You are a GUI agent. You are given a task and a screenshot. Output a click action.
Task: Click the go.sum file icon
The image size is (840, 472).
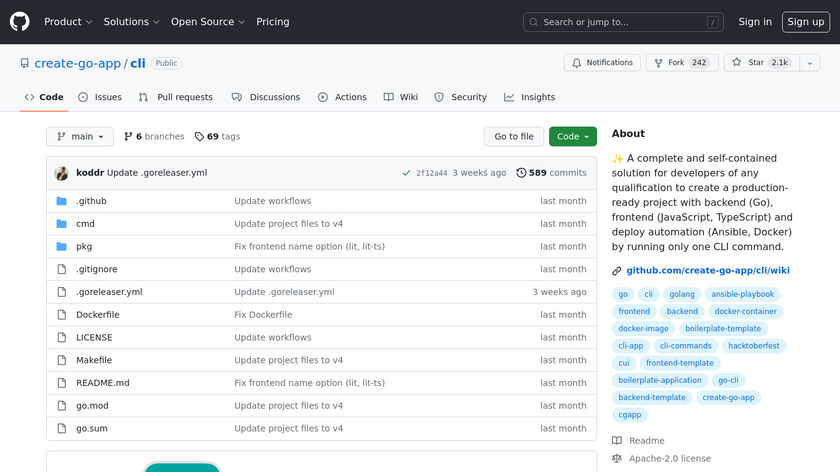(x=62, y=428)
